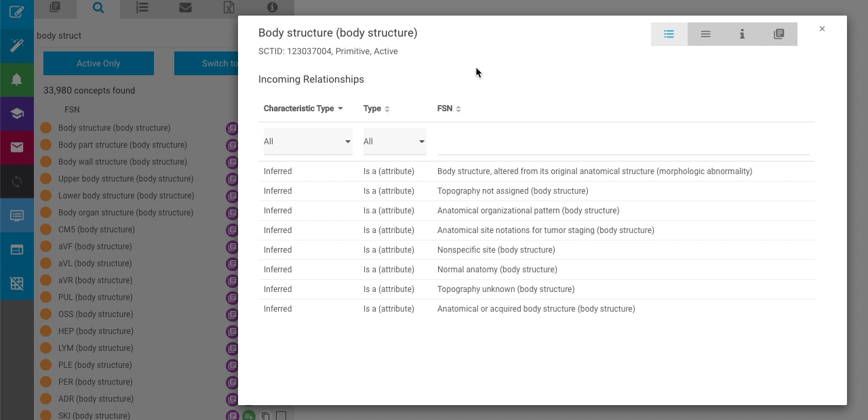
Task: Open the edit pencil icon in left sidebar
Action: [17, 12]
